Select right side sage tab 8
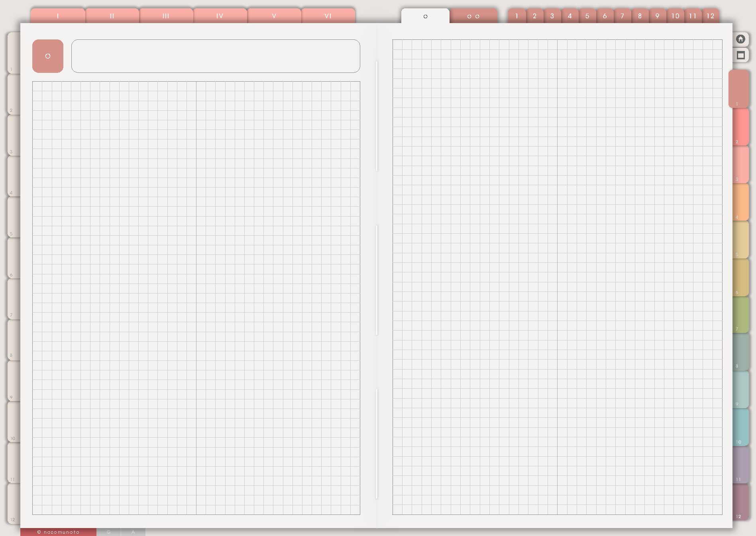This screenshot has height=536, width=756. (x=741, y=352)
